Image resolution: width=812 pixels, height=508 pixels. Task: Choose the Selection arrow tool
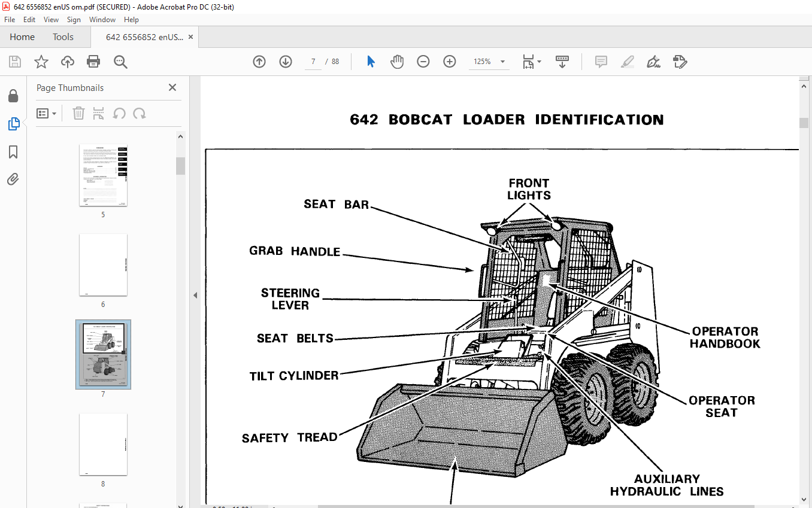(x=371, y=62)
